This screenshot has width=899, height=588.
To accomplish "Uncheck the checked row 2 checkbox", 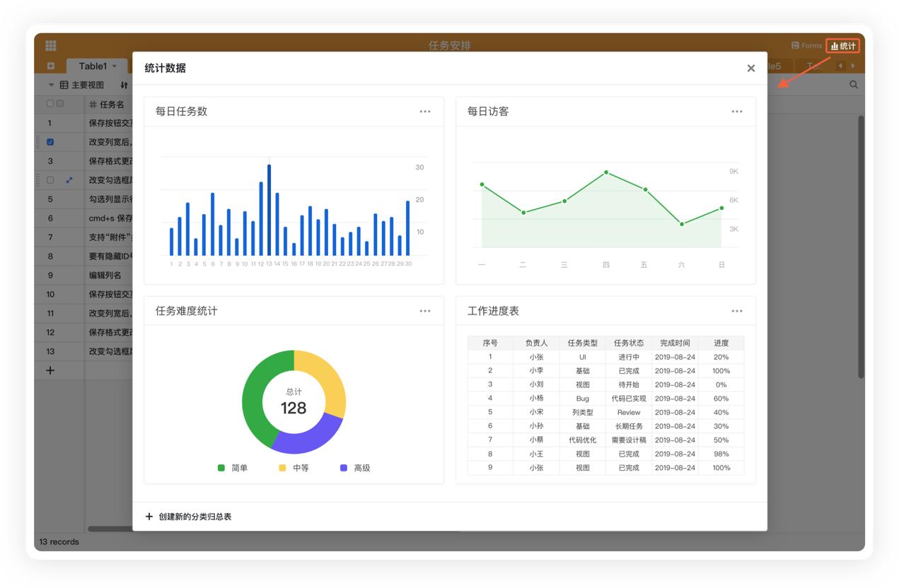I will (50, 142).
